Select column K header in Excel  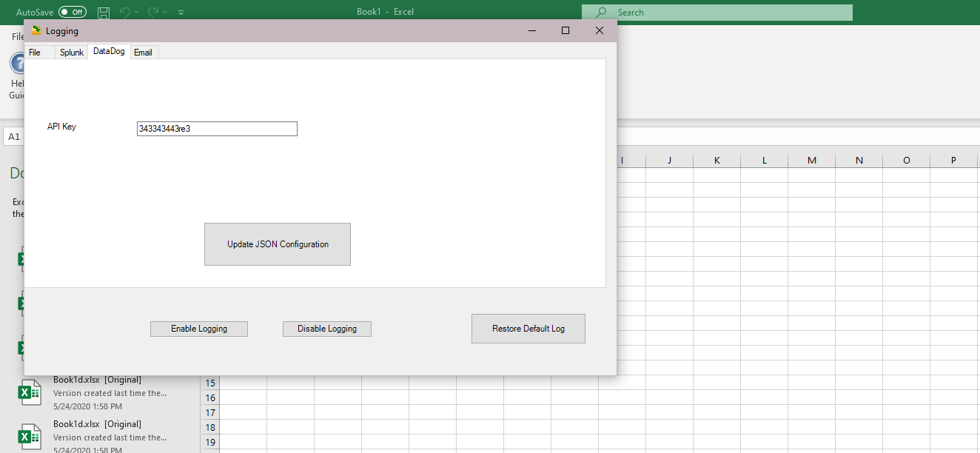[x=716, y=160]
